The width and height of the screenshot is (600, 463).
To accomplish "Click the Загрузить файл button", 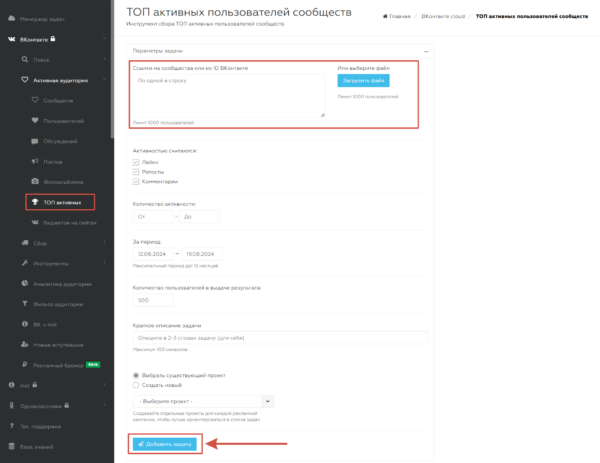I will click(x=364, y=80).
